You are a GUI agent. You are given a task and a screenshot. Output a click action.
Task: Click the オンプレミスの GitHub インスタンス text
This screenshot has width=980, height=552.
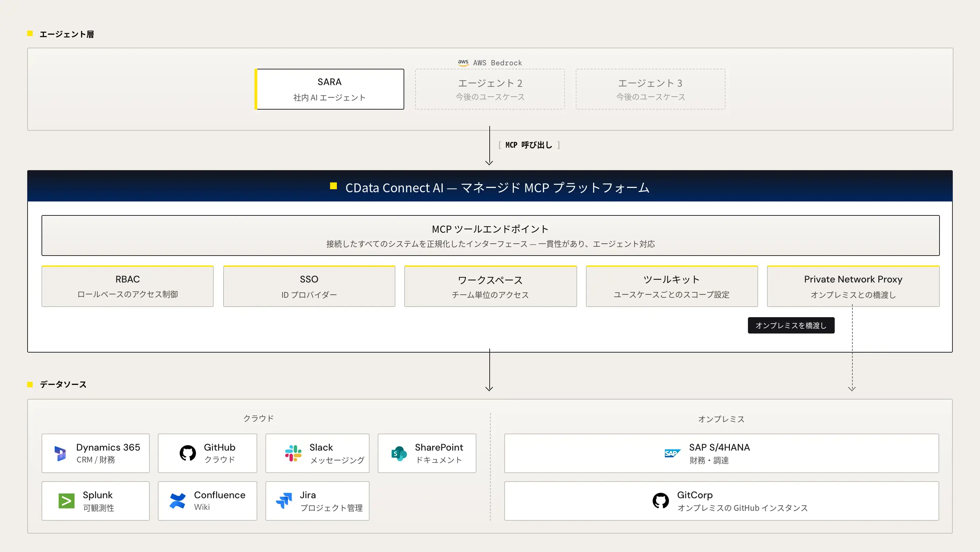(742, 508)
